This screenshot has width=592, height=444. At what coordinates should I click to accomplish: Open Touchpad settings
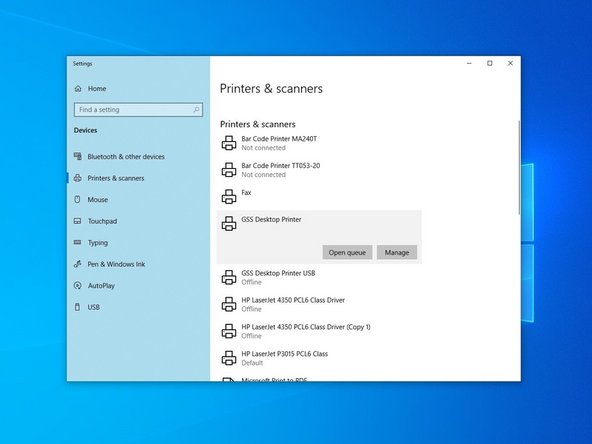102,221
